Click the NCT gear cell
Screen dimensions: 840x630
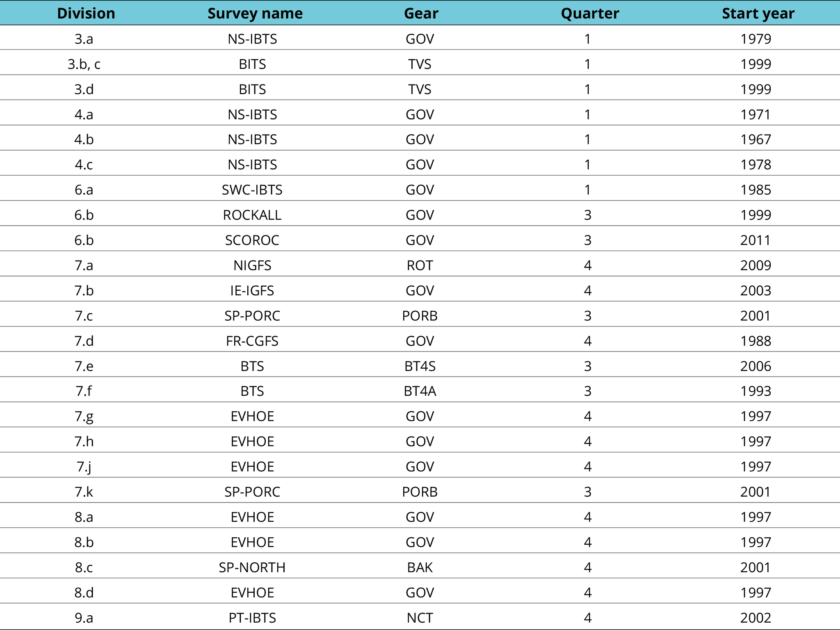tap(420, 618)
